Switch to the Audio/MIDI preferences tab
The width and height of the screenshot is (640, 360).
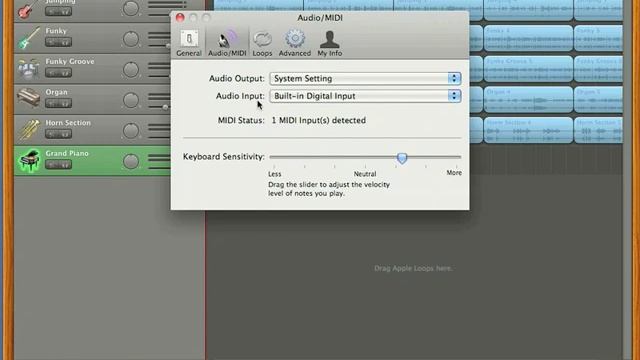tap(227, 43)
